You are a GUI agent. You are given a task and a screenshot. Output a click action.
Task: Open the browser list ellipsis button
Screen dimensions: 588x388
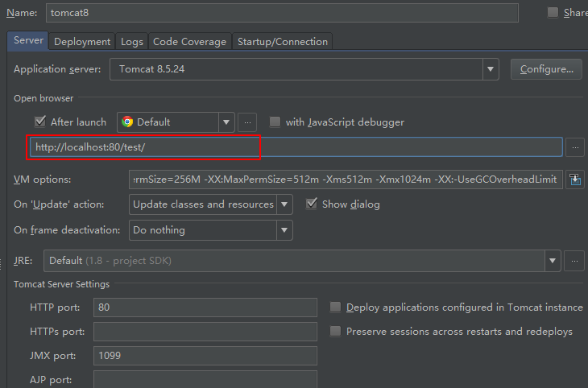247,122
